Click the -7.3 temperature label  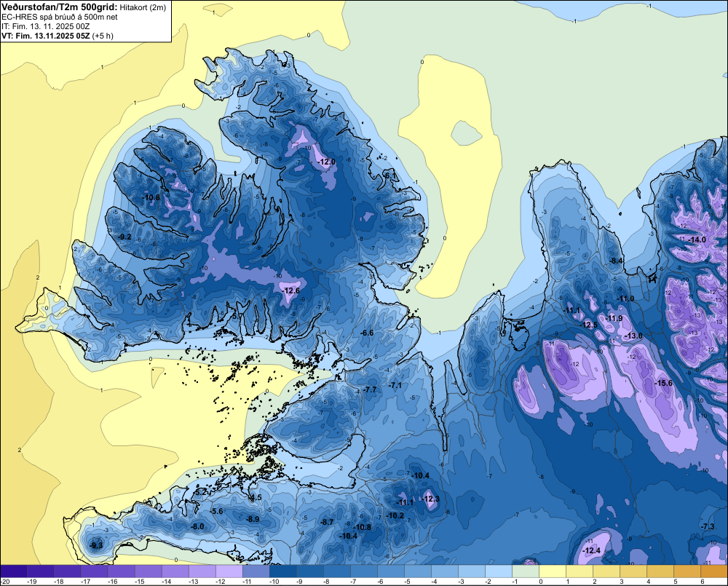(x=708, y=526)
